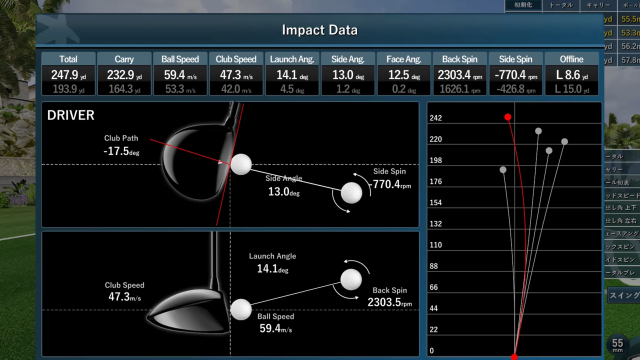
Task: Click the Ball Speed data tile
Action: (180, 74)
